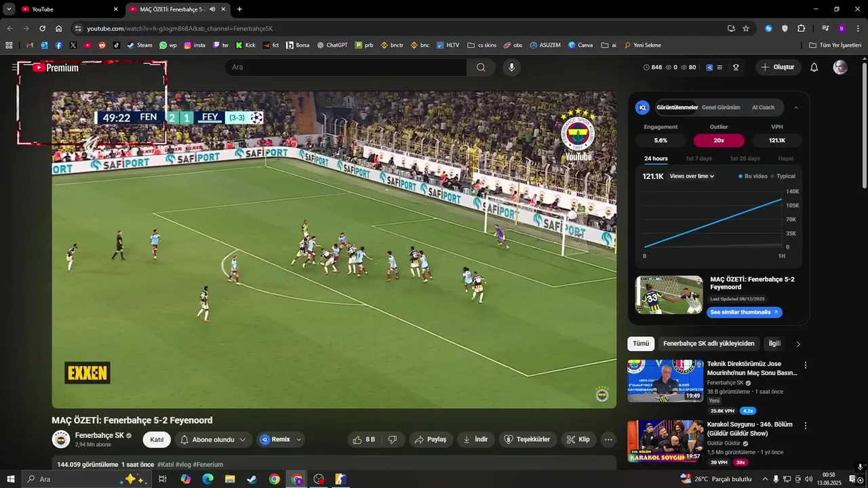
Task: Select the '1st 7 days' range tab
Action: (699, 159)
